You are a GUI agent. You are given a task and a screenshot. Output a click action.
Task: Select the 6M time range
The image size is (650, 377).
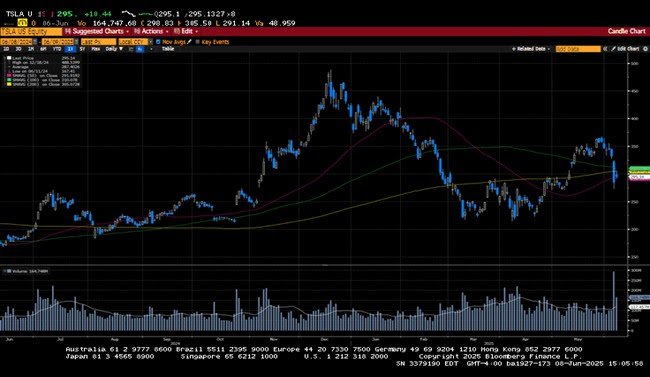(43, 49)
